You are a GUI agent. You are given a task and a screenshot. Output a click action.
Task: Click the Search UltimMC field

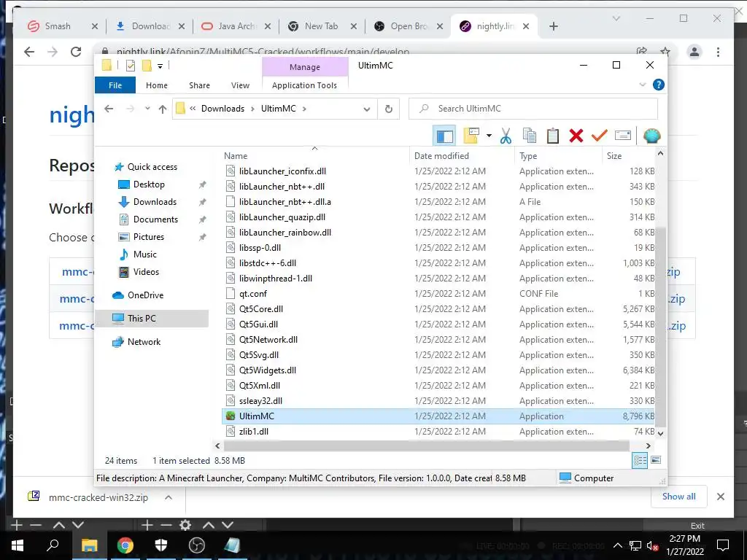point(533,109)
